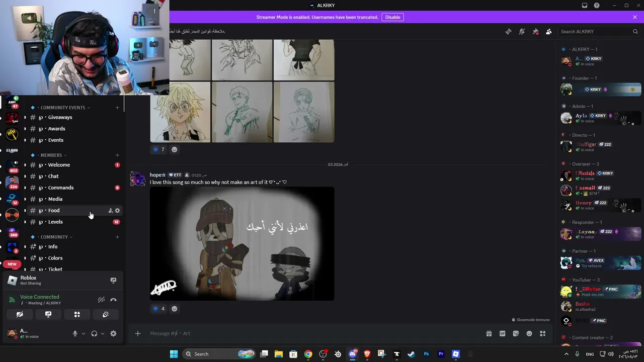Add reaction to the sketches post

(175, 149)
